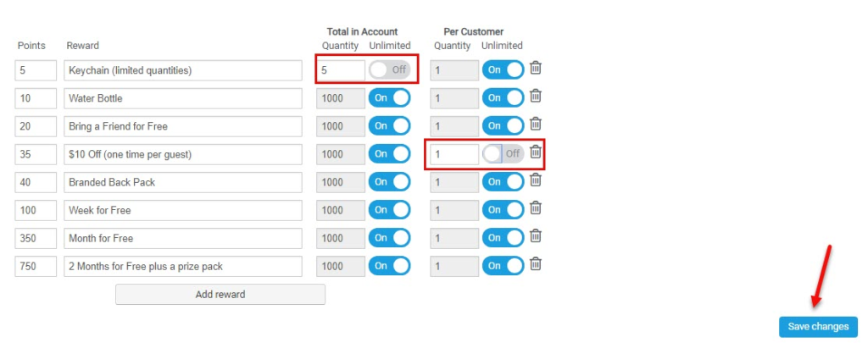This screenshot has width=868, height=343.
Task: Remove the Month for Free reward
Action: 536,236
